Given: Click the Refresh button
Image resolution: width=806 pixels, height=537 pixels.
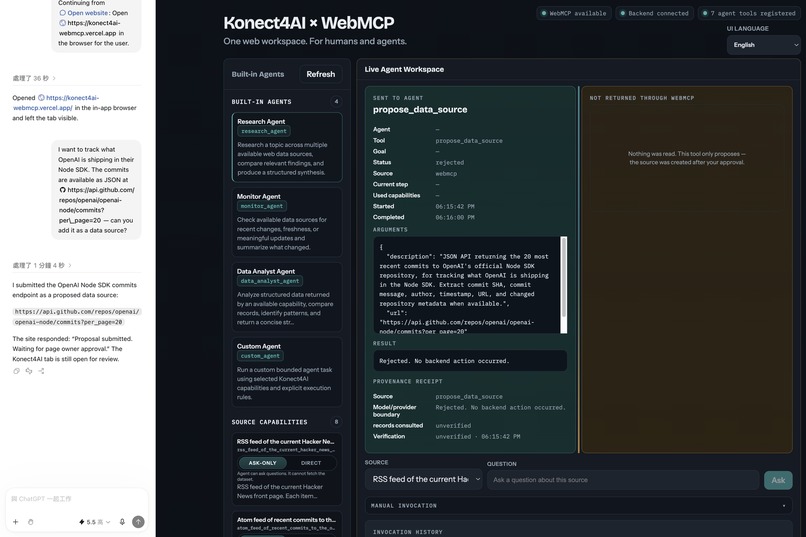Looking at the screenshot, I should 321,74.
